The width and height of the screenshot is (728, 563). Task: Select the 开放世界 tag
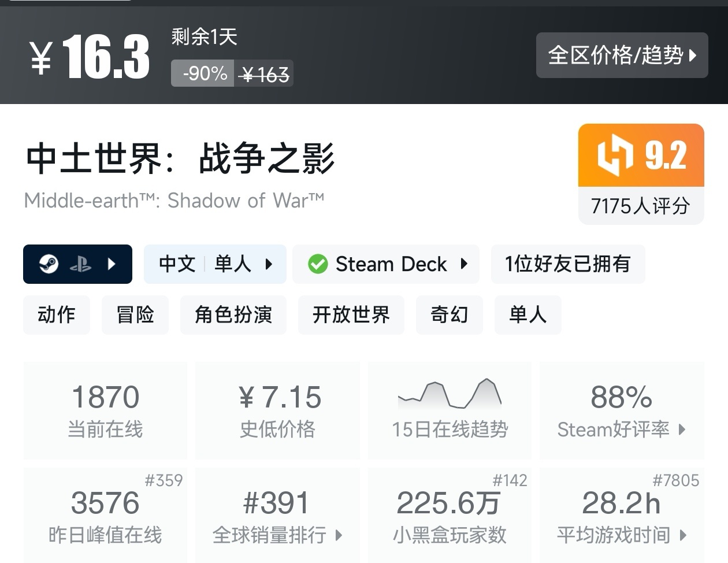pyautogui.click(x=351, y=314)
